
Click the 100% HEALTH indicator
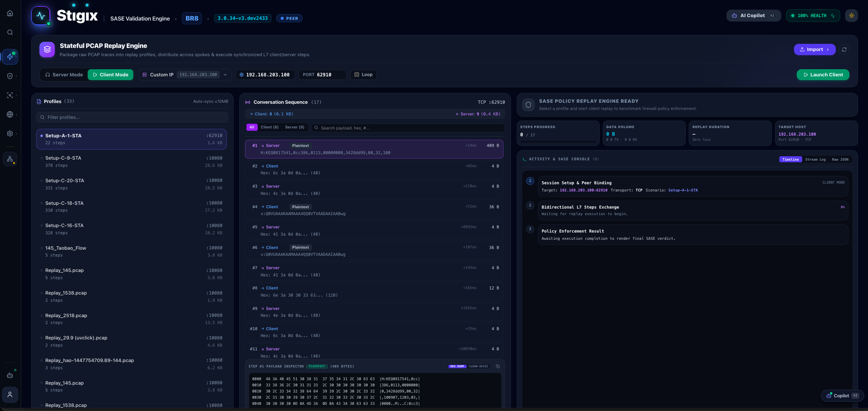pyautogui.click(x=813, y=16)
